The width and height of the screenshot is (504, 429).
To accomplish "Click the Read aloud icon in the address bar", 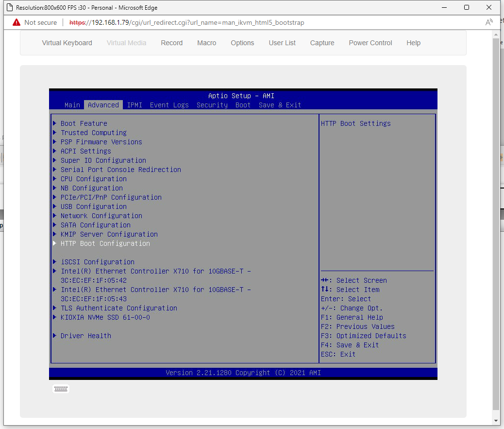I will (489, 22).
